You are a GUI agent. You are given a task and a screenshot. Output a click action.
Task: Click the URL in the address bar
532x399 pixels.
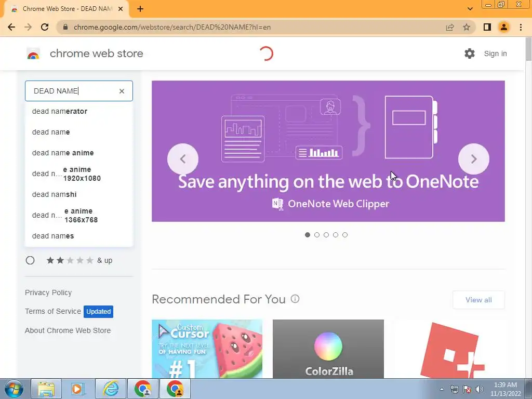172,27
